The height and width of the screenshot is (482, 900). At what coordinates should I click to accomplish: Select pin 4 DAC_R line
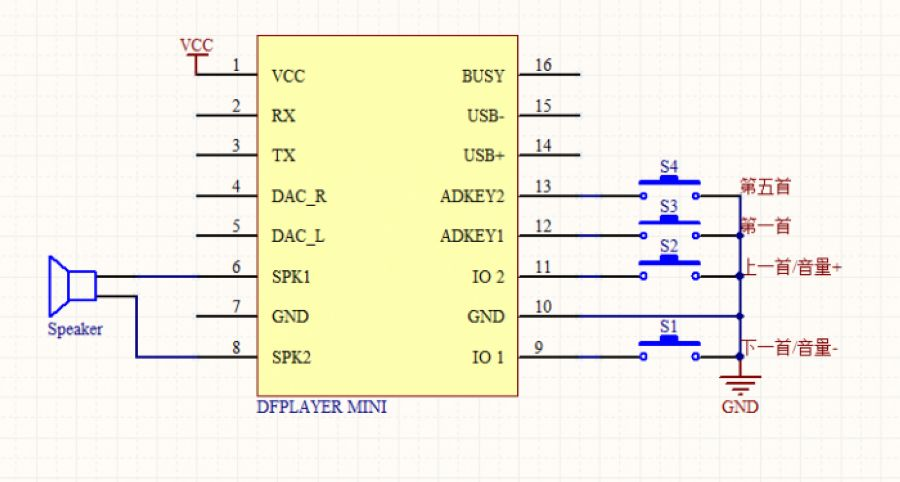click(x=227, y=196)
